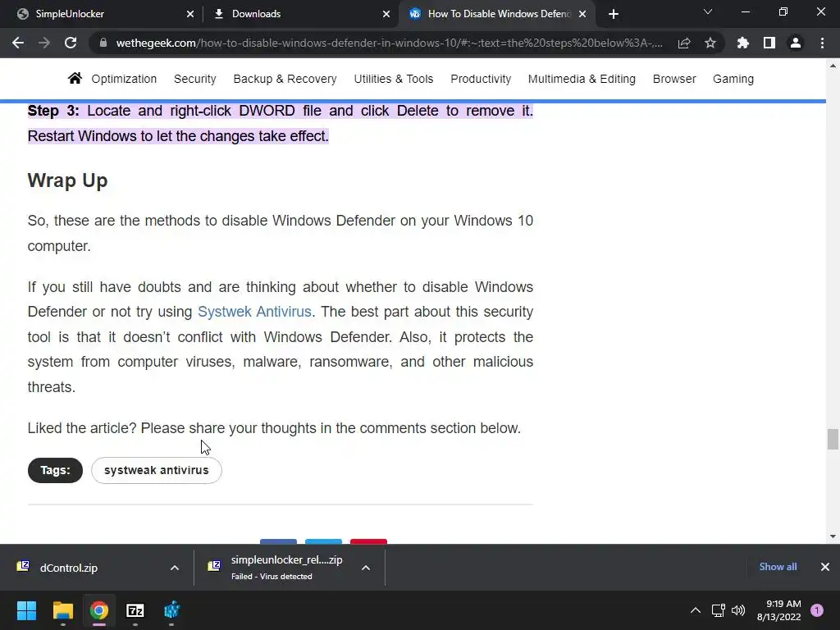Toggle the browser side panel
This screenshot has width=840, height=630.
click(x=769, y=43)
